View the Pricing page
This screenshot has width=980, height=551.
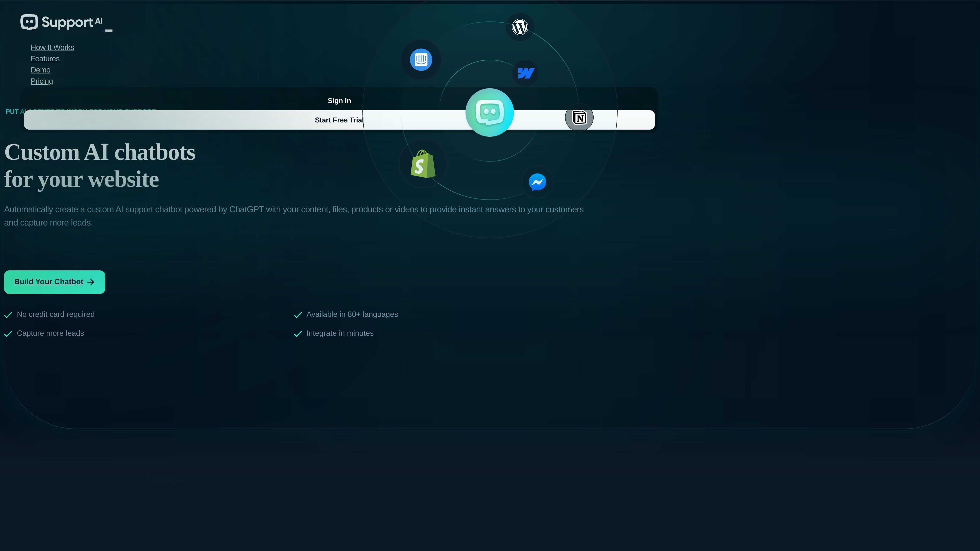point(42,81)
